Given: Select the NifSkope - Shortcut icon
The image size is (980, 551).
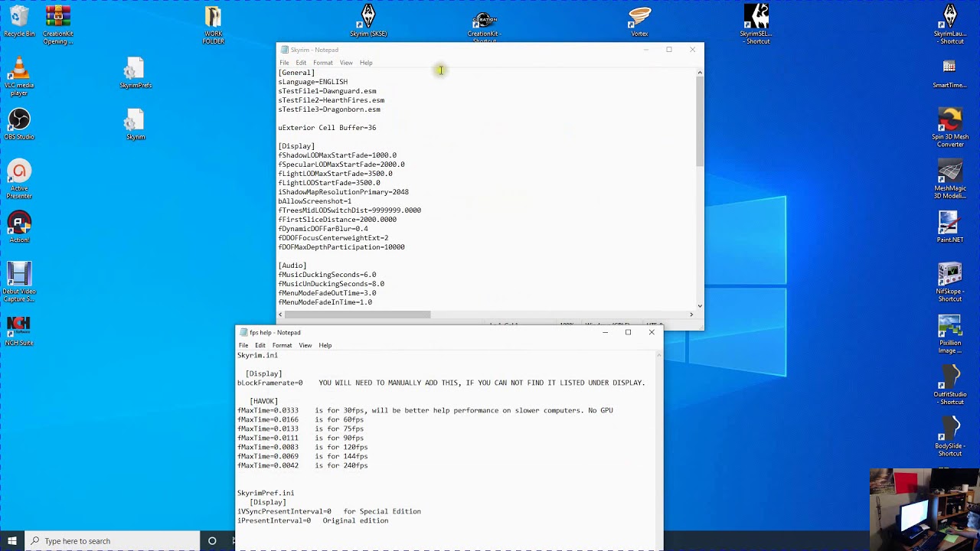Looking at the screenshot, I should [x=949, y=283].
